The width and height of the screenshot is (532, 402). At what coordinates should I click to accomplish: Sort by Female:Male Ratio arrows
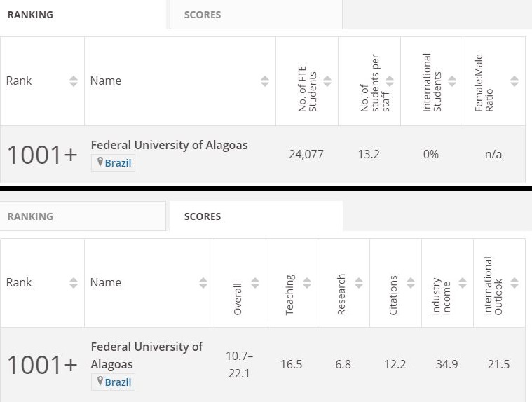coord(514,81)
